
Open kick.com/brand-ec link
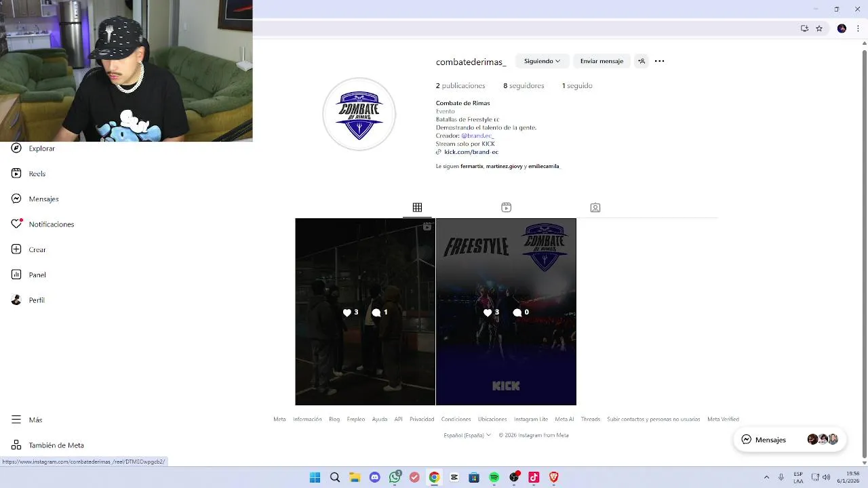[471, 152]
